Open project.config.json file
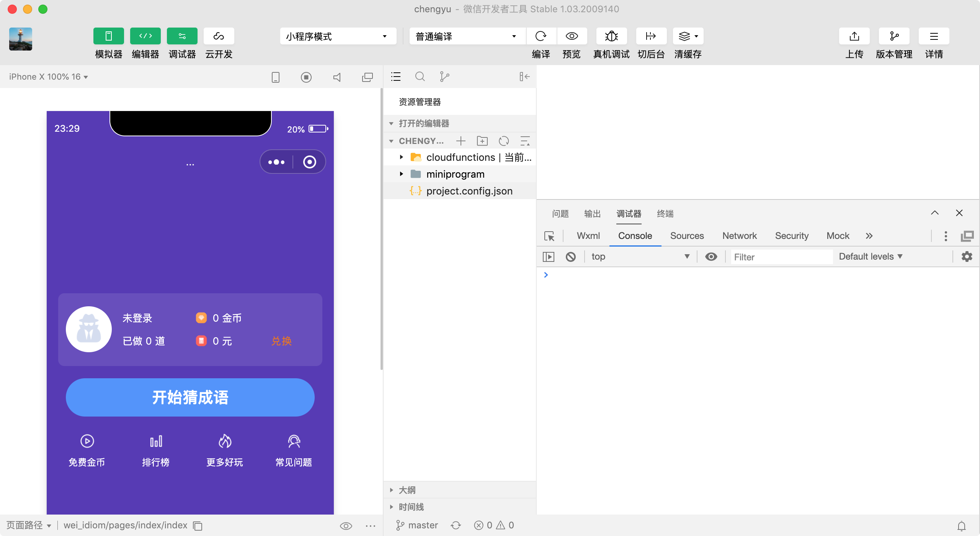The image size is (980, 536). (469, 191)
